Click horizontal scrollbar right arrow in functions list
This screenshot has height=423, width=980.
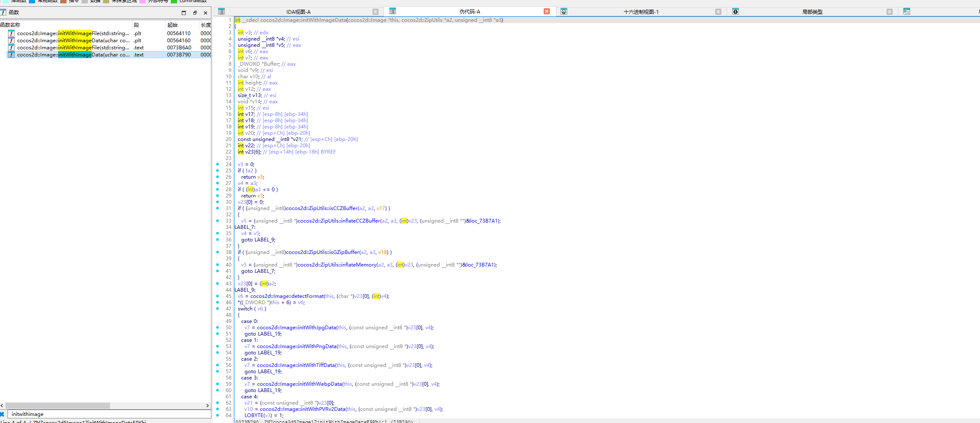click(x=207, y=405)
